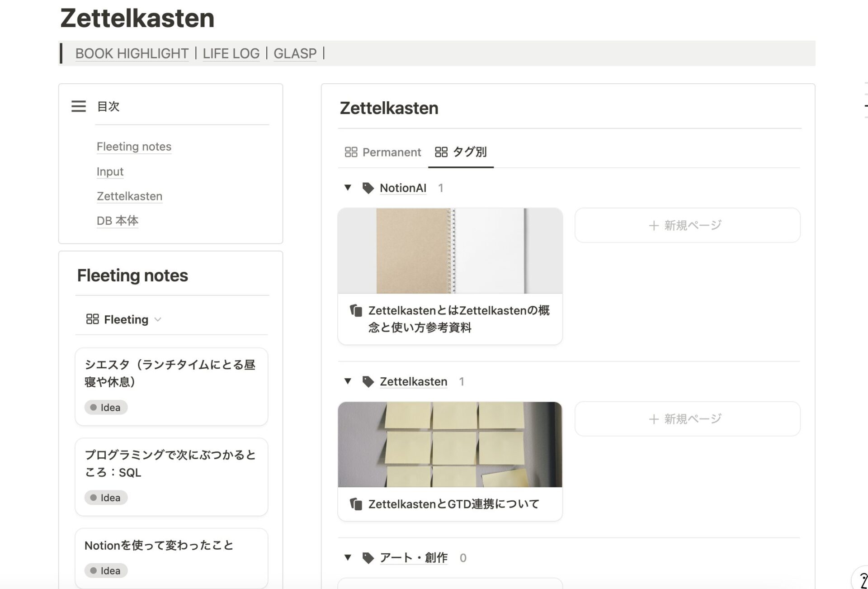This screenshot has width=868, height=589.
Task: Open ZettelkastenとはZettelkastenの概念と使い方参考資料 page
Action: [x=459, y=319]
